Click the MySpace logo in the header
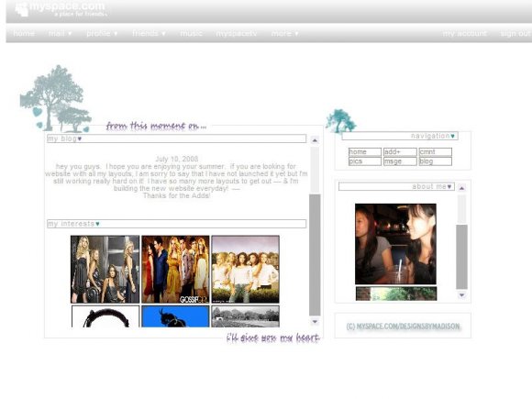This screenshot has width=532, height=399. [x=61, y=8]
